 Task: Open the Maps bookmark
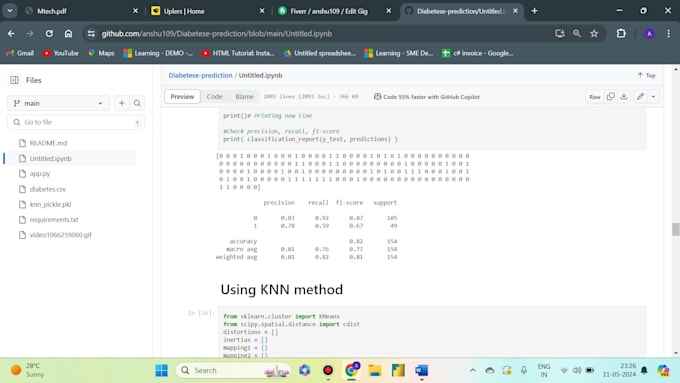(x=101, y=53)
